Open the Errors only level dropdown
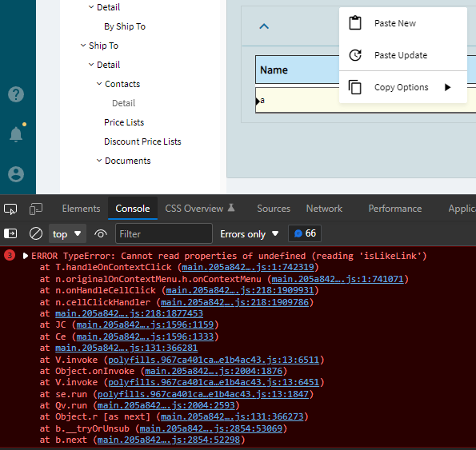Viewport: 476px width, 450px height. [x=250, y=234]
